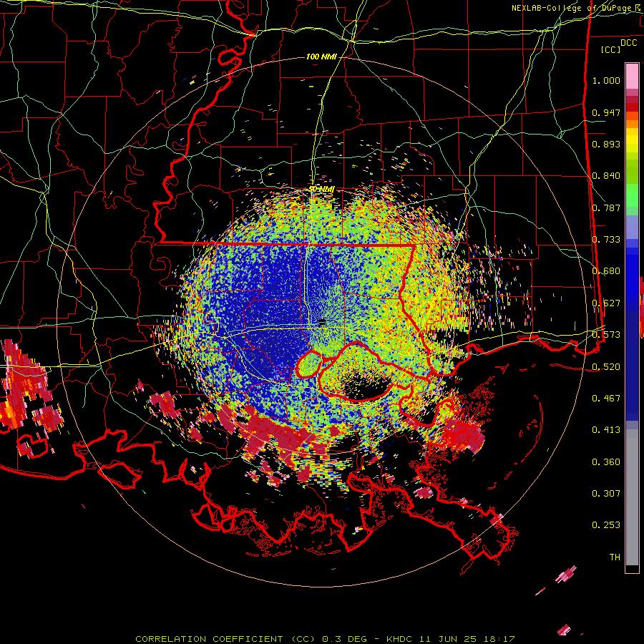The width and height of the screenshot is (644, 644).
Task: Pick the gray low-value segment of the scale
Action: tap(632, 497)
